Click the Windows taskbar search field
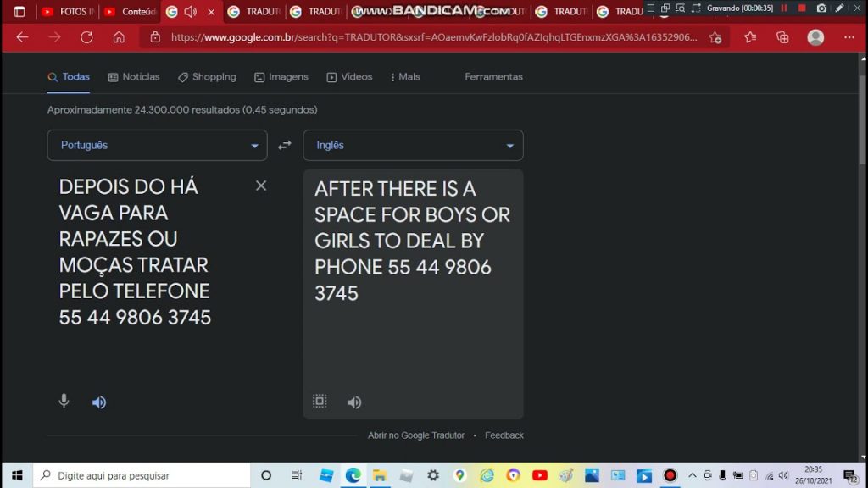Image resolution: width=868 pixels, height=488 pixels. [136, 475]
